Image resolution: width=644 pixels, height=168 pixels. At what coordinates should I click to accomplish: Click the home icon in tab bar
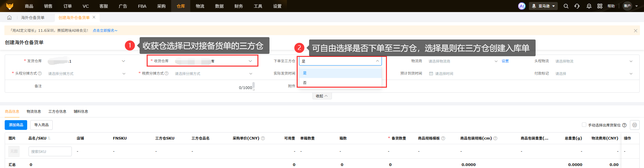click(9, 18)
